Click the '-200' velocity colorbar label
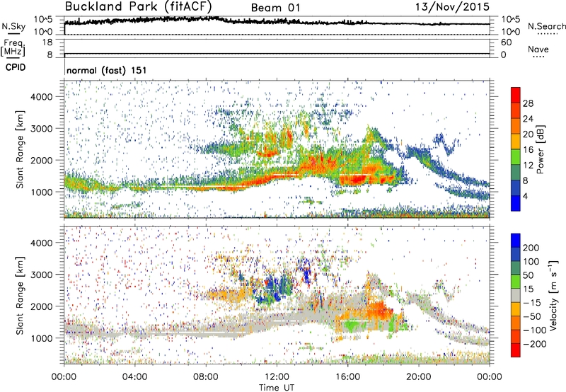 [535, 344]
